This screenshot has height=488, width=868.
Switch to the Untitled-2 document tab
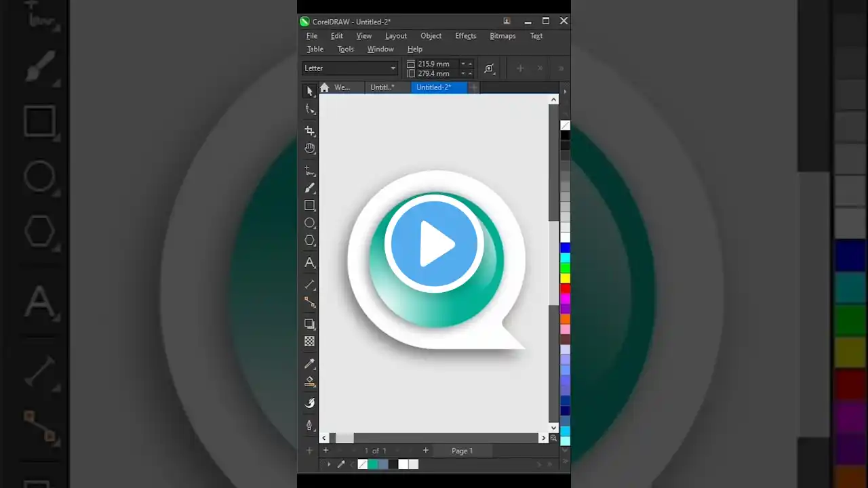434,87
